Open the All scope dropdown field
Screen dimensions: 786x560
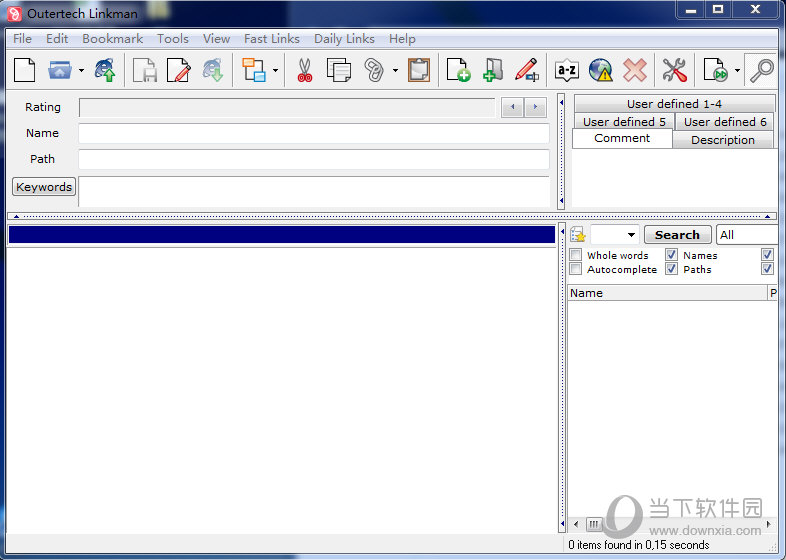click(747, 235)
